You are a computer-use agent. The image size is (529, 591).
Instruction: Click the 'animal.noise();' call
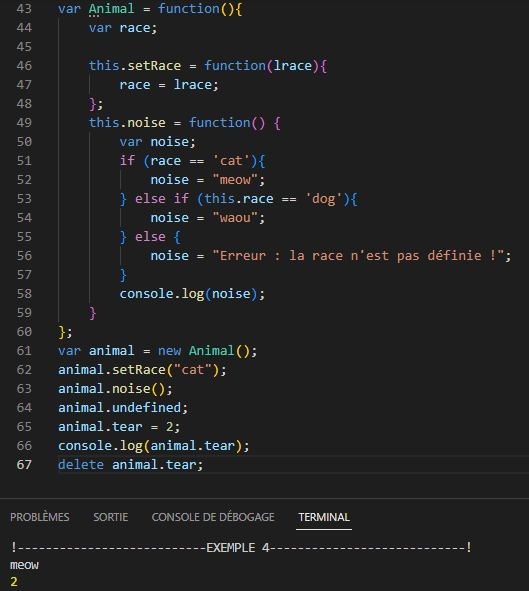click(115, 389)
